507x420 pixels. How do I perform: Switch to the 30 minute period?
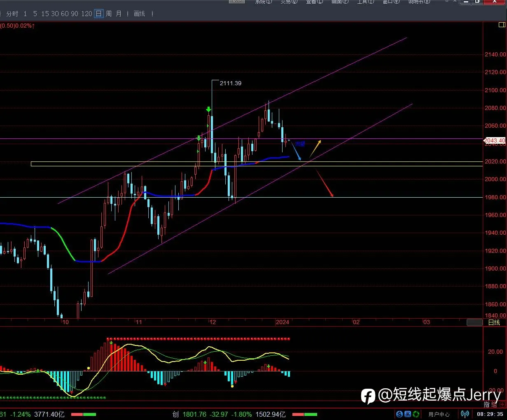(x=55, y=14)
